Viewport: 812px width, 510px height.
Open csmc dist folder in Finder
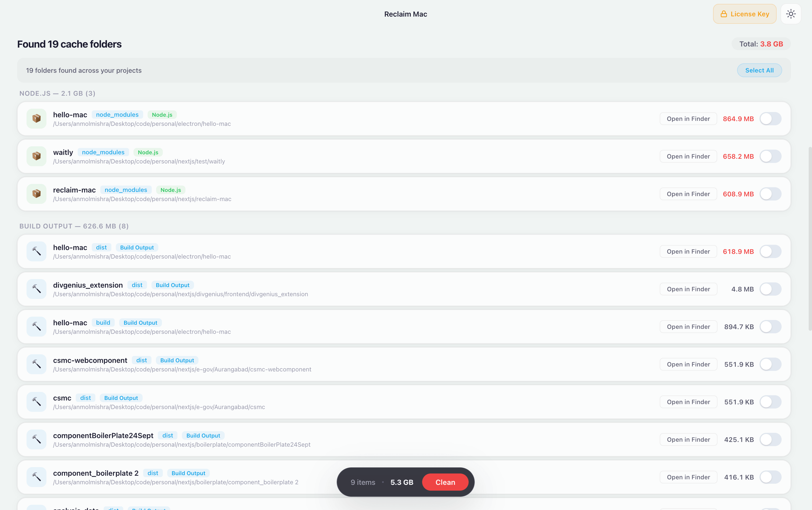click(688, 402)
